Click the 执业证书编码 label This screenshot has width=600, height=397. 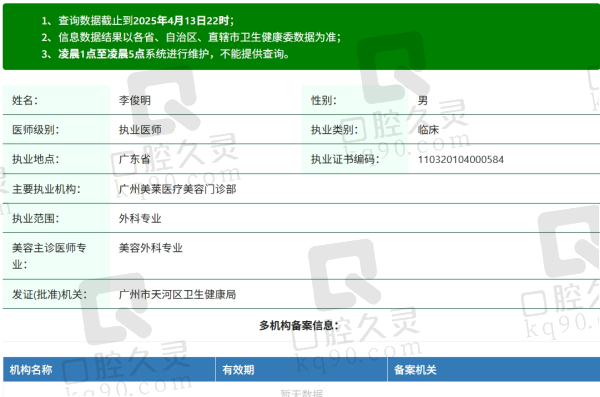pos(345,159)
